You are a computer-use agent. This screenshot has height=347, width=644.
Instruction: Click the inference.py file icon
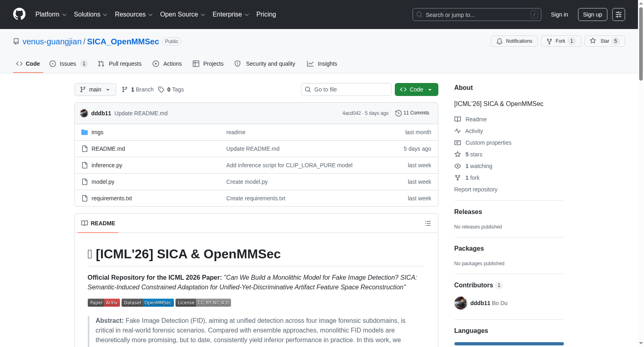pos(85,165)
